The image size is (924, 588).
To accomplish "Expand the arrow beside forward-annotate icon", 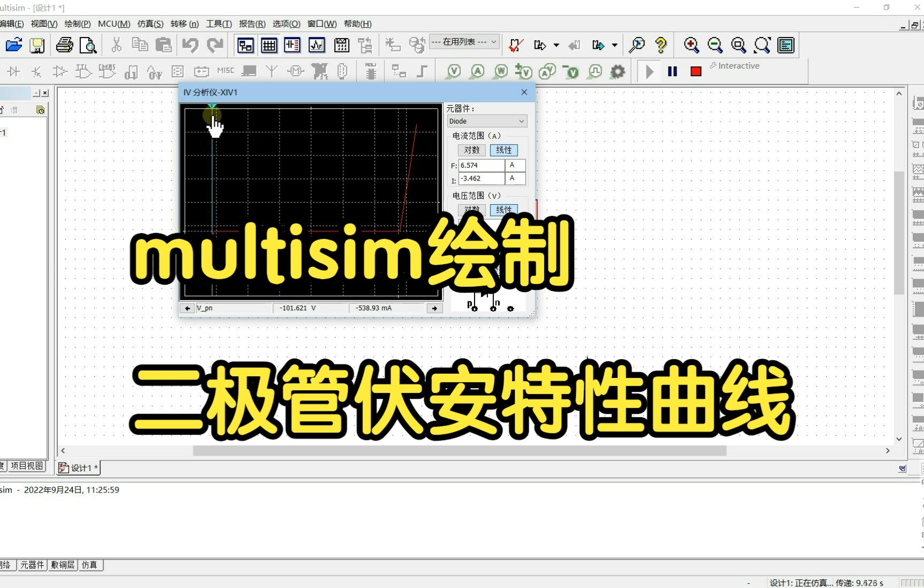I will [614, 46].
